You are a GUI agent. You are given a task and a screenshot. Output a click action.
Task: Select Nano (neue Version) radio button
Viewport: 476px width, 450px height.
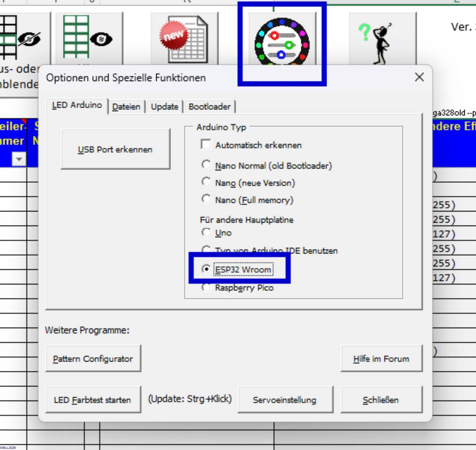click(x=206, y=182)
